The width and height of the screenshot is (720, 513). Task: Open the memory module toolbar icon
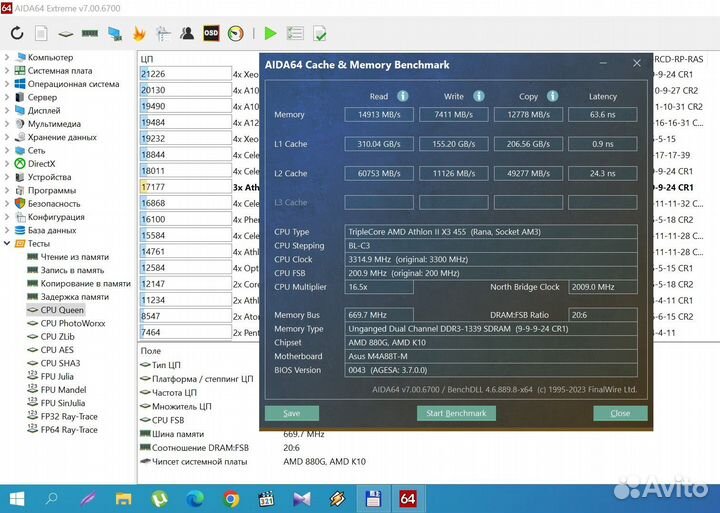tap(90, 33)
